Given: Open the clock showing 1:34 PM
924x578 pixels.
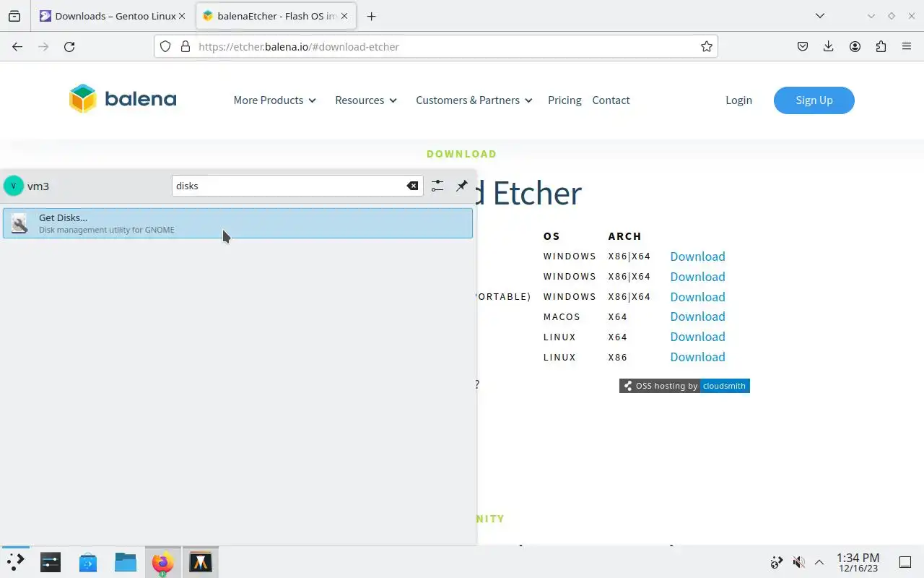Looking at the screenshot, I should (x=858, y=562).
